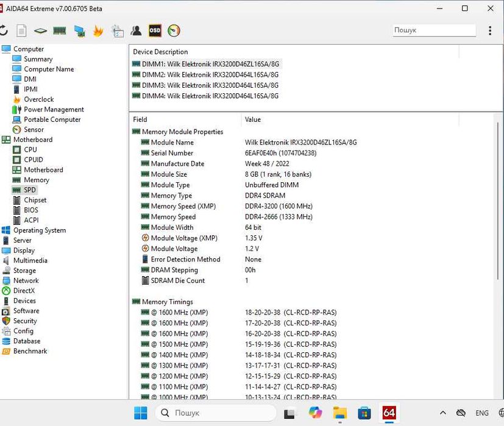Select Software category

click(x=26, y=311)
